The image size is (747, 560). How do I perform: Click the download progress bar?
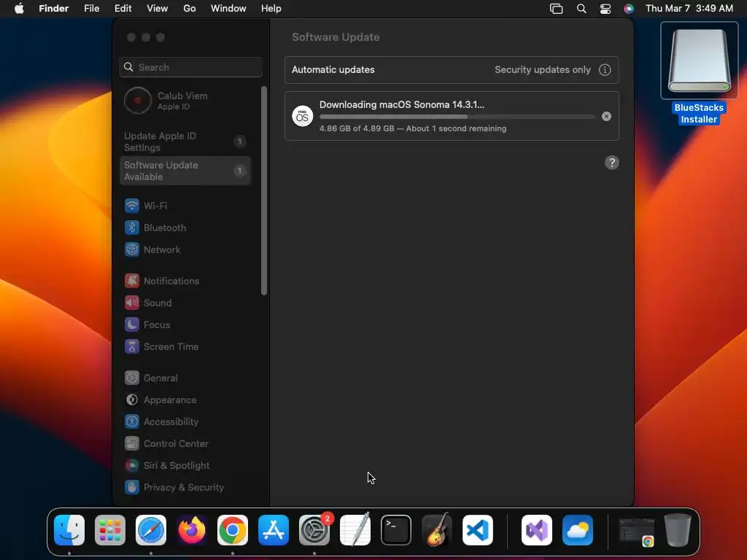457,117
